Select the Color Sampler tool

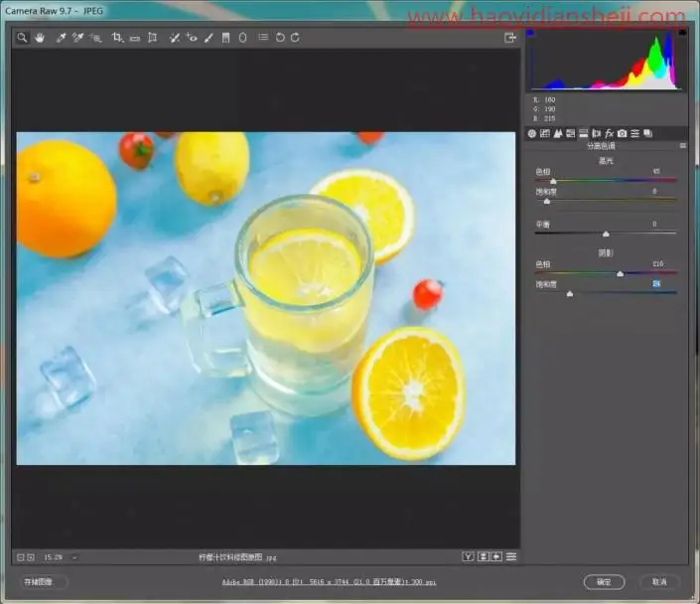click(x=78, y=38)
